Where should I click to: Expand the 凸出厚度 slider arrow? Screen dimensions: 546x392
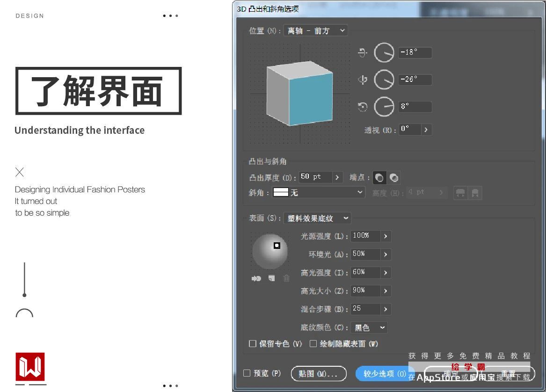337,177
